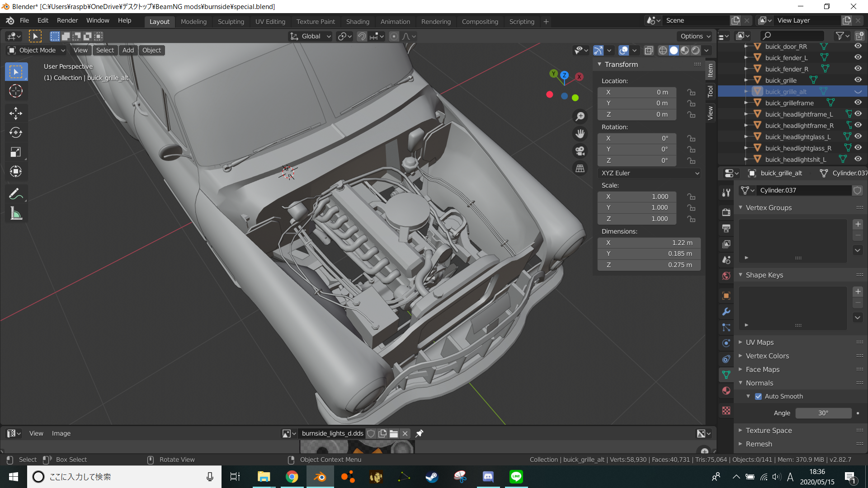Add a new shape key
This screenshot has width=868, height=488.
pyautogui.click(x=858, y=291)
